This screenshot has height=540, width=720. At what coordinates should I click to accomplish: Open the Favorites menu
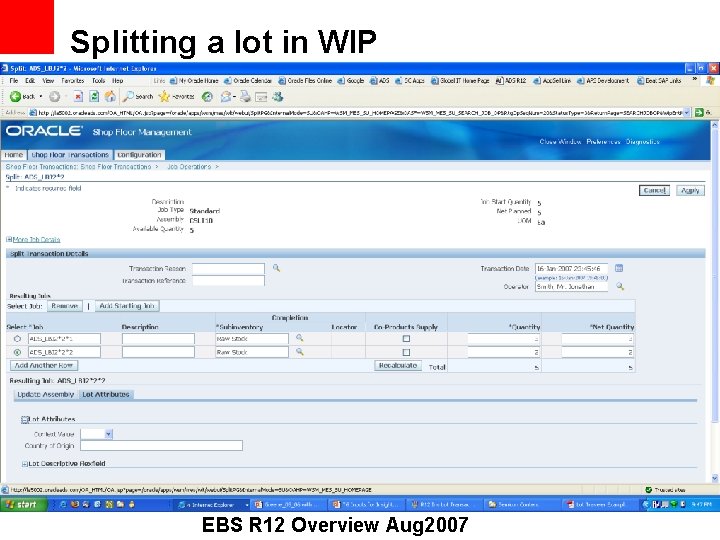pos(73,81)
